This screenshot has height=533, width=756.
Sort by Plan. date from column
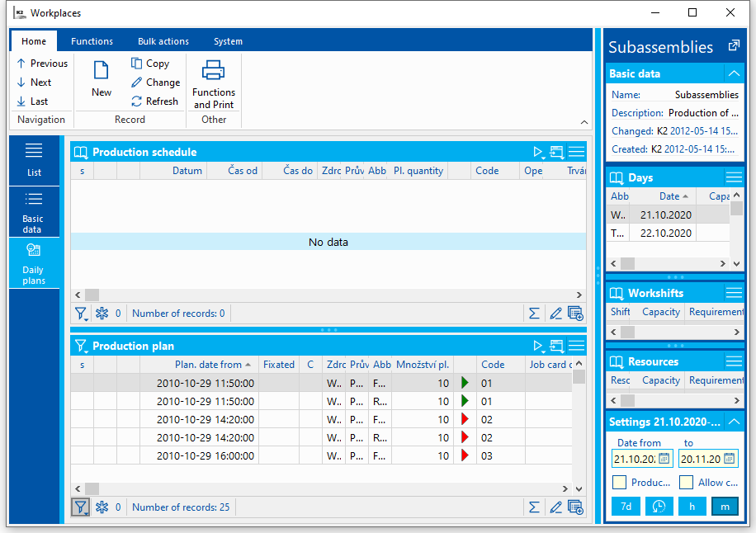point(199,365)
